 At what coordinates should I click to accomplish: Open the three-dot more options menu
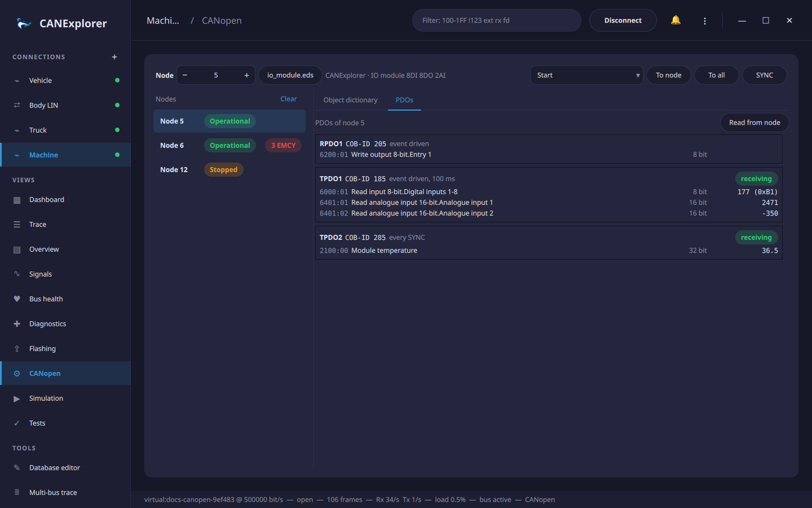[x=705, y=21]
